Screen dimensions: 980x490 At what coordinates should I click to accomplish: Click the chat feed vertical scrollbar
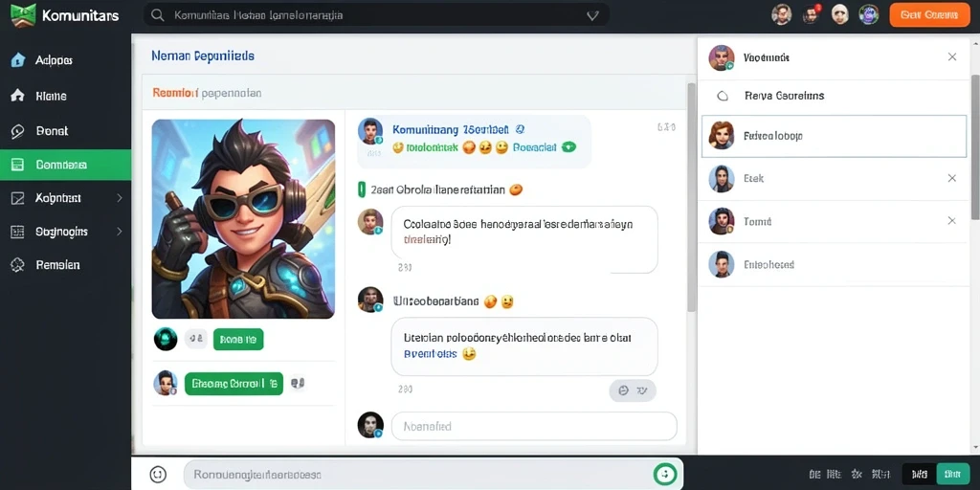[x=691, y=197]
